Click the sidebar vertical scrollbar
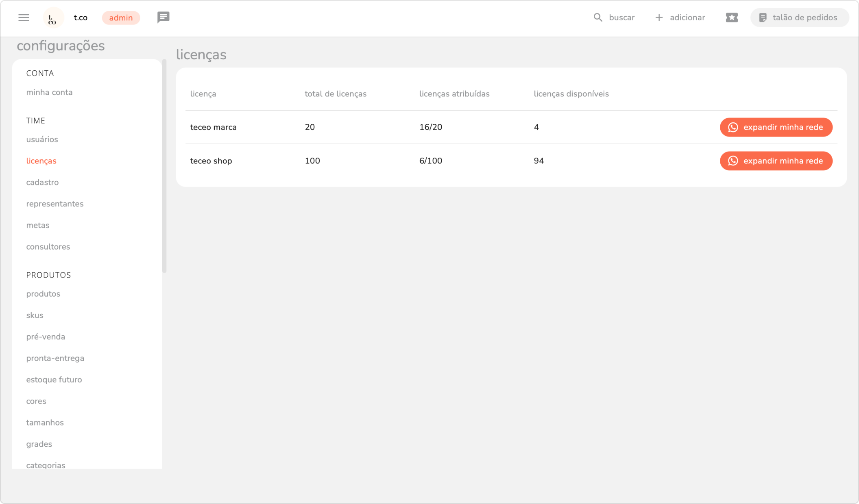The width and height of the screenshot is (859, 504). coord(164,166)
